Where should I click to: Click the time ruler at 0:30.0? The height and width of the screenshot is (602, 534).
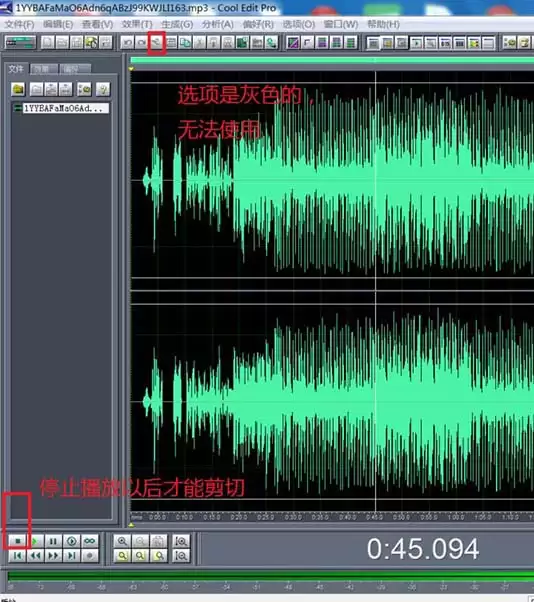point(293,517)
